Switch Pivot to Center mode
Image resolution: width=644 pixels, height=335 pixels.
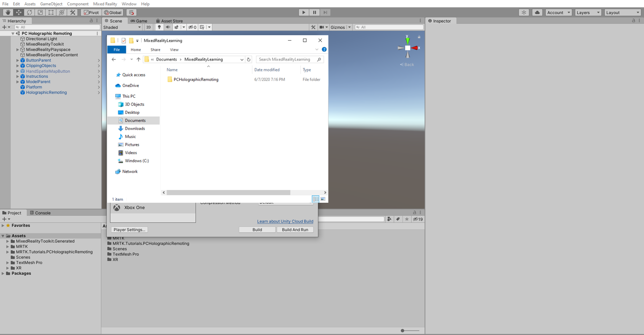(91, 12)
